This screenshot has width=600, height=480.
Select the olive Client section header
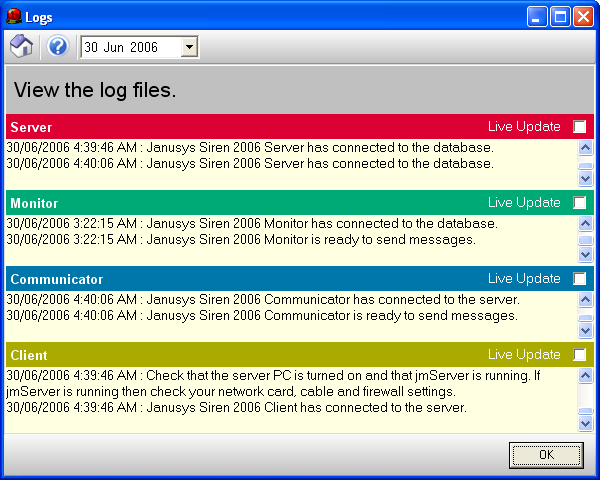click(299, 354)
